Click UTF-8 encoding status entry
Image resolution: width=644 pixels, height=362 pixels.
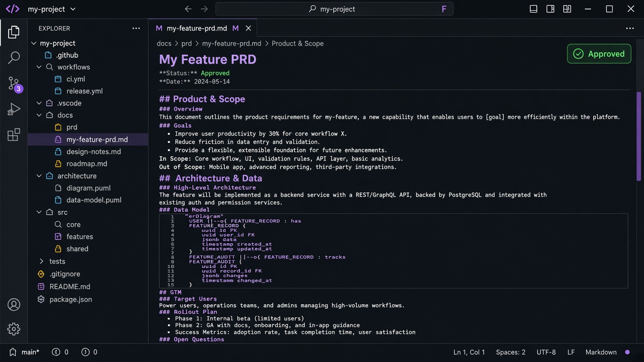point(546,352)
